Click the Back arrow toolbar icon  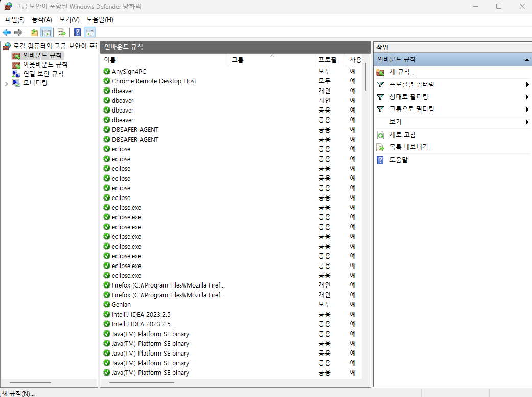(7, 33)
